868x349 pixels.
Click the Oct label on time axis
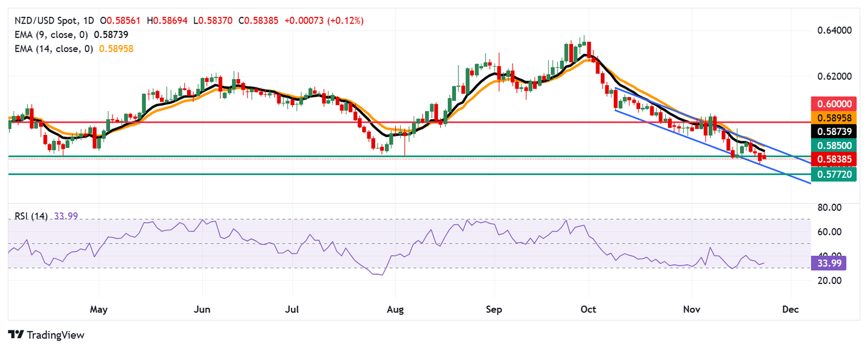coord(589,309)
